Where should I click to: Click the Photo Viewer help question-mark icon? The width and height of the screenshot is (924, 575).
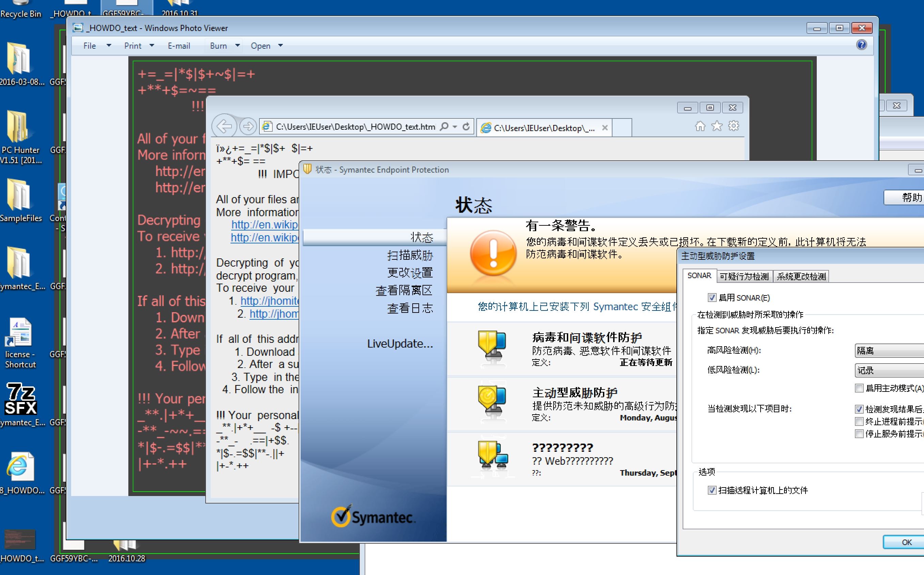coord(861,45)
